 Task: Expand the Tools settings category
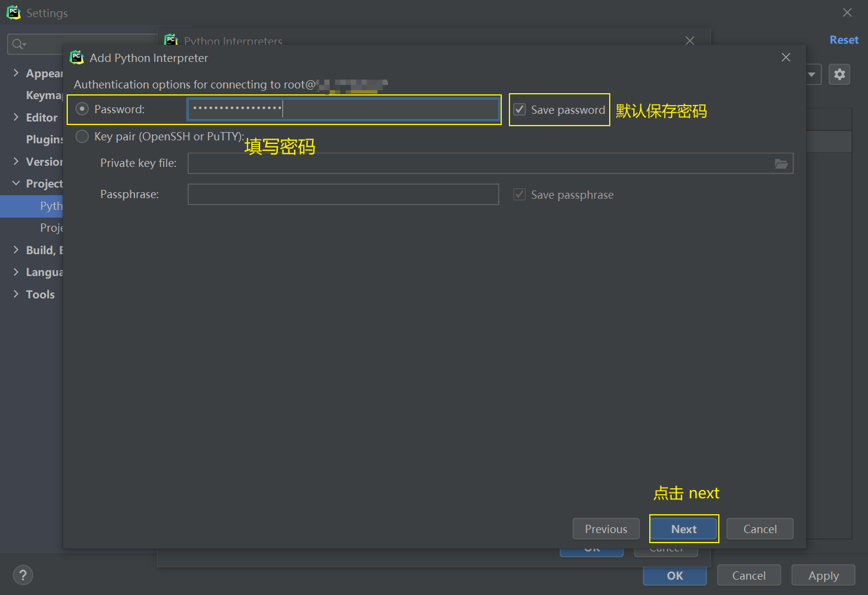click(16, 294)
